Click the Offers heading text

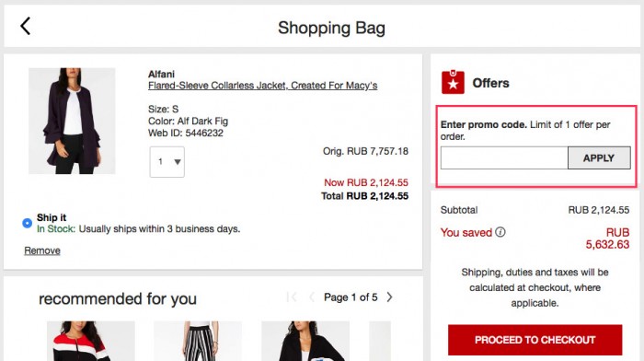[x=490, y=83]
